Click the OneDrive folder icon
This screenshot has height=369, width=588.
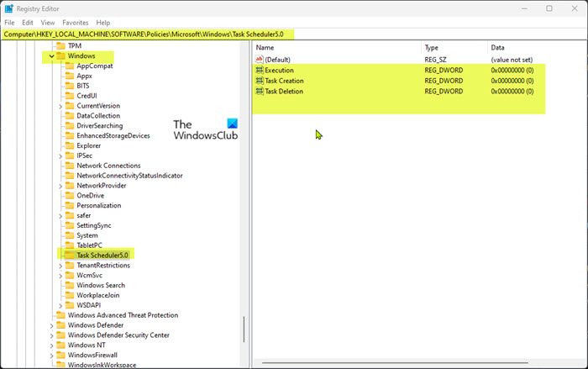(x=70, y=196)
